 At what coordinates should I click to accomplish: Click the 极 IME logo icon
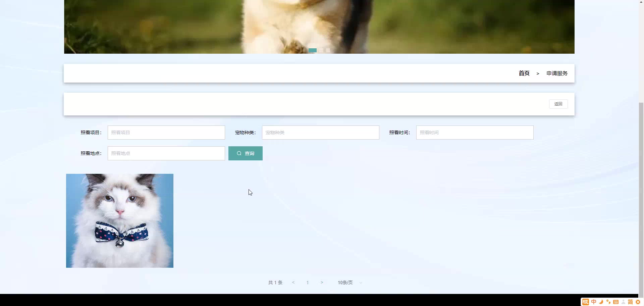pyautogui.click(x=585, y=302)
